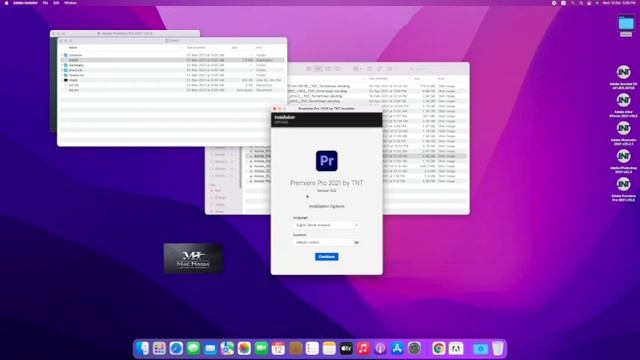Viewport: 640px width, 360px height.
Task: Open the Group dropdown in the back Finder toolbar
Action: (x=357, y=69)
